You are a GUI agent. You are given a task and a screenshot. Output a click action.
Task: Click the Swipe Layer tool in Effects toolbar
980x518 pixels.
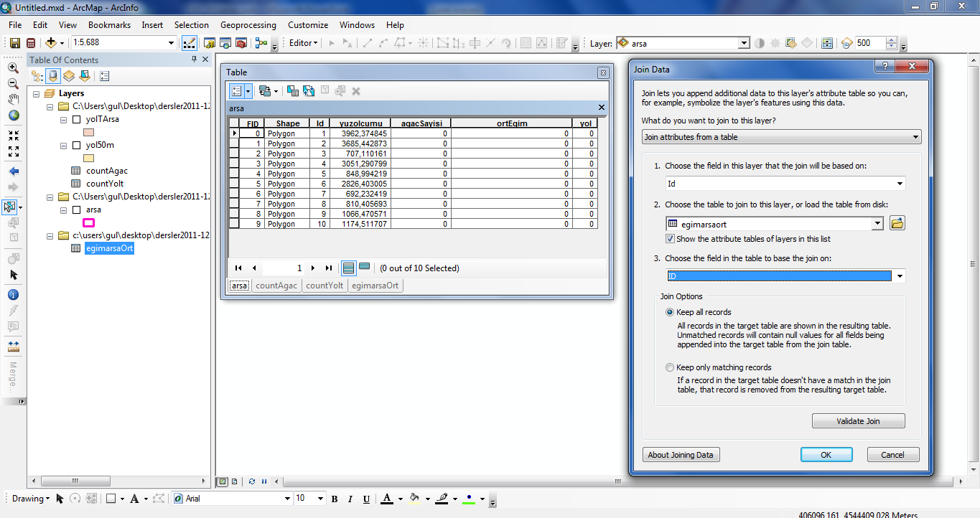pos(827,43)
